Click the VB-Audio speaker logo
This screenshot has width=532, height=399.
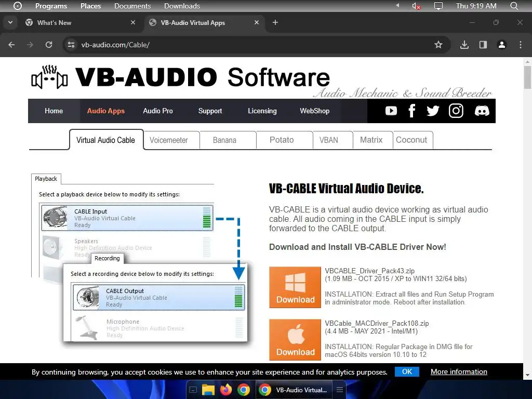(49, 77)
